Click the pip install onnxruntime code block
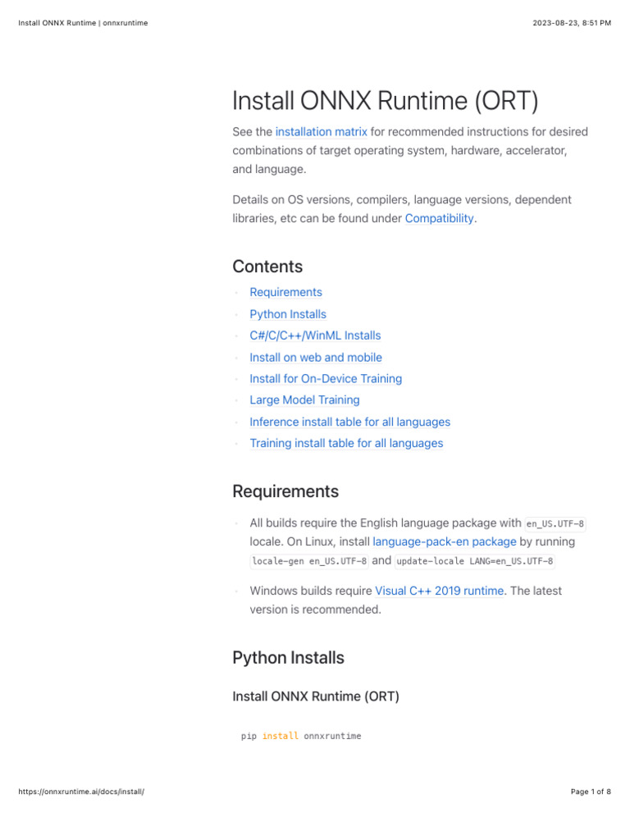This screenshot has height=840, width=630. click(x=301, y=737)
